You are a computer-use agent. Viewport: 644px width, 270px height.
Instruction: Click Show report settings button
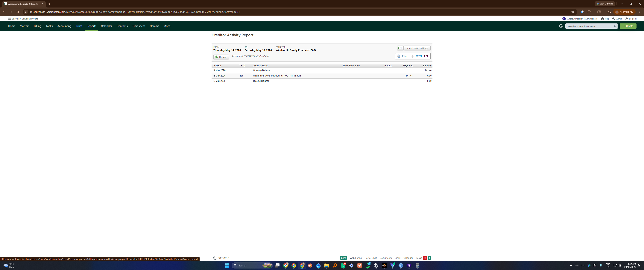coord(417,48)
